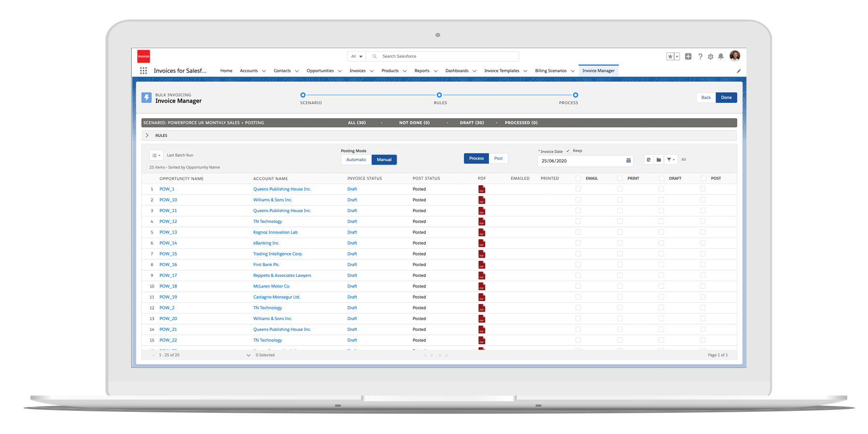This screenshot has height=434, width=868.
Task: Click the global actions plus icon
Action: tap(688, 56)
